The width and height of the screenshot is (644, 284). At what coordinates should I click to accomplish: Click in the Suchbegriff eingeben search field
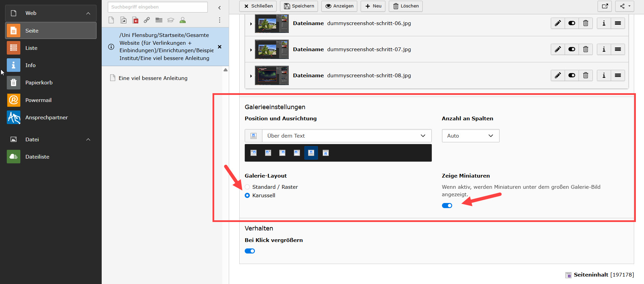coord(158,7)
